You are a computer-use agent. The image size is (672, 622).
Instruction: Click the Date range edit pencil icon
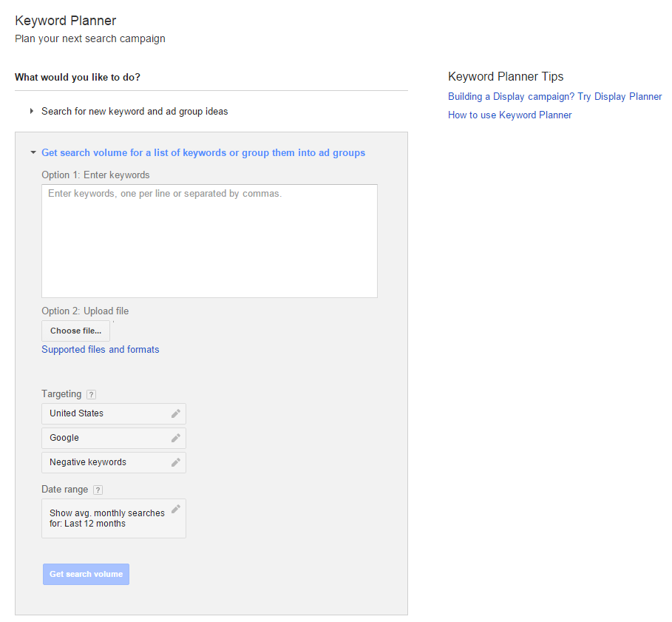coord(176,509)
